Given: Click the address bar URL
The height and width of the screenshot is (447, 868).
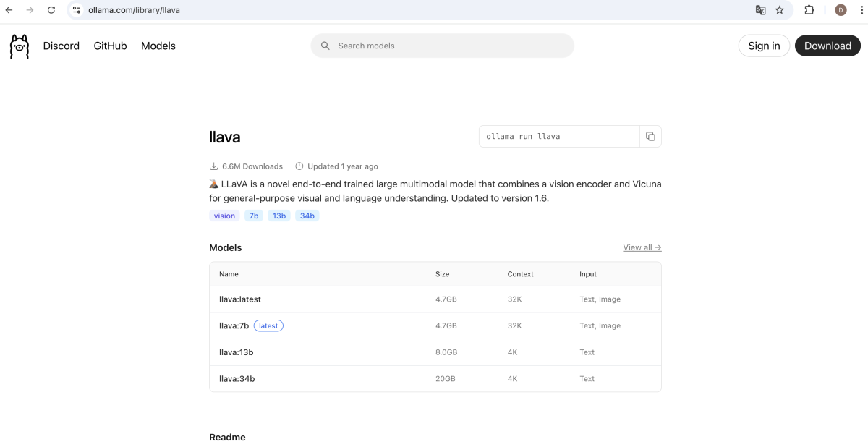Looking at the screenshot, I should tap(134, 10).
